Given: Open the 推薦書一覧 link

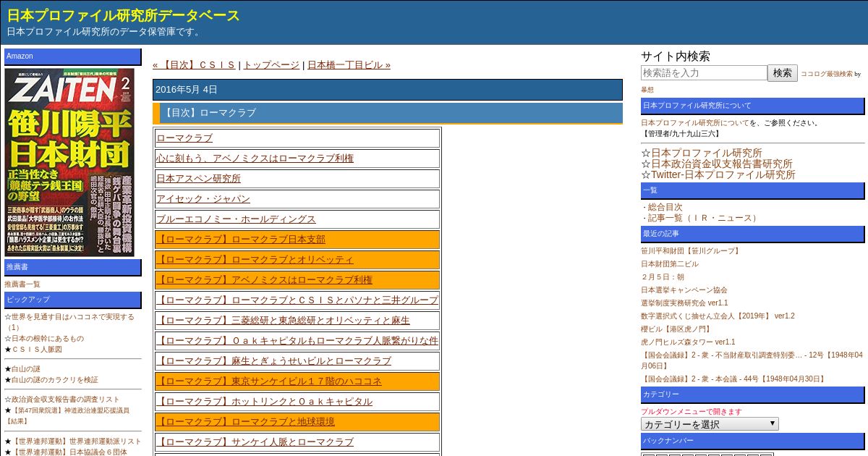Looking at the screenshot, I should (22, 284).
